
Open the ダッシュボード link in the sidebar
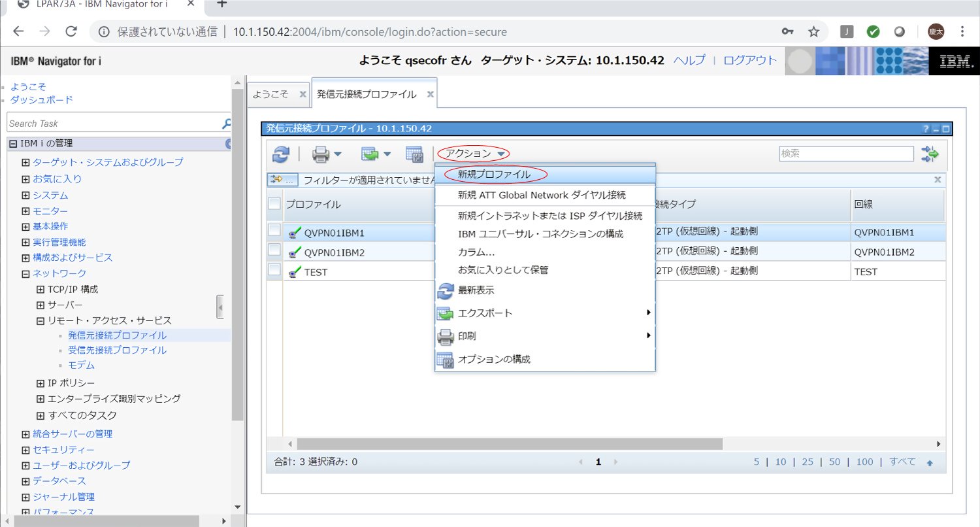click(x=42, y=99)
